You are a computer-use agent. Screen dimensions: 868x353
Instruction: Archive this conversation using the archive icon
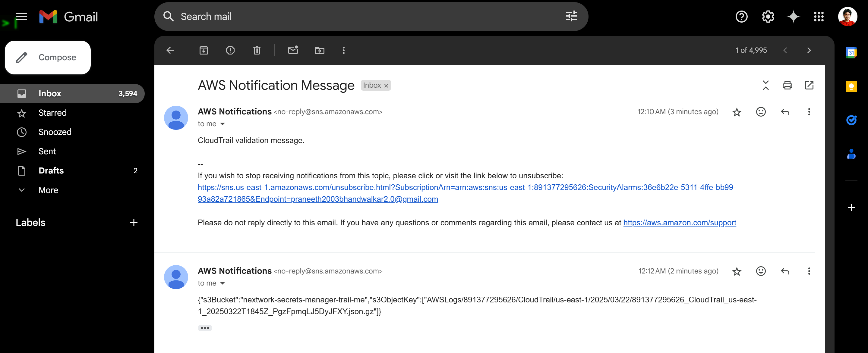click(204, 51)
